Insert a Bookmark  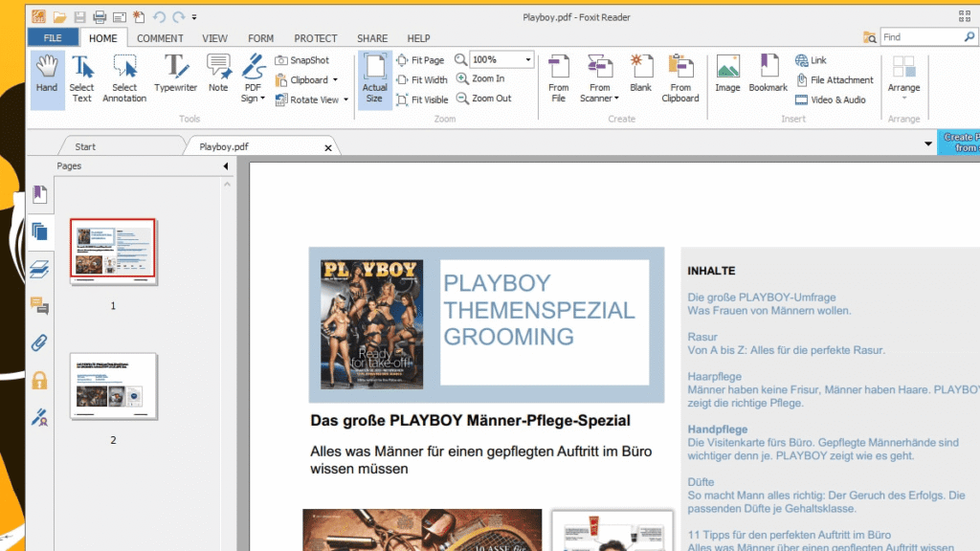point(768,74)
